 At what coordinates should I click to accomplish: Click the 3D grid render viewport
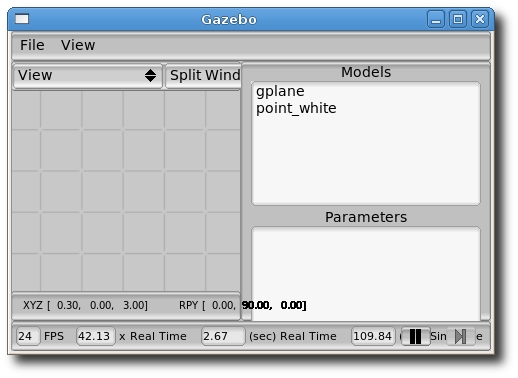(126, 191)
